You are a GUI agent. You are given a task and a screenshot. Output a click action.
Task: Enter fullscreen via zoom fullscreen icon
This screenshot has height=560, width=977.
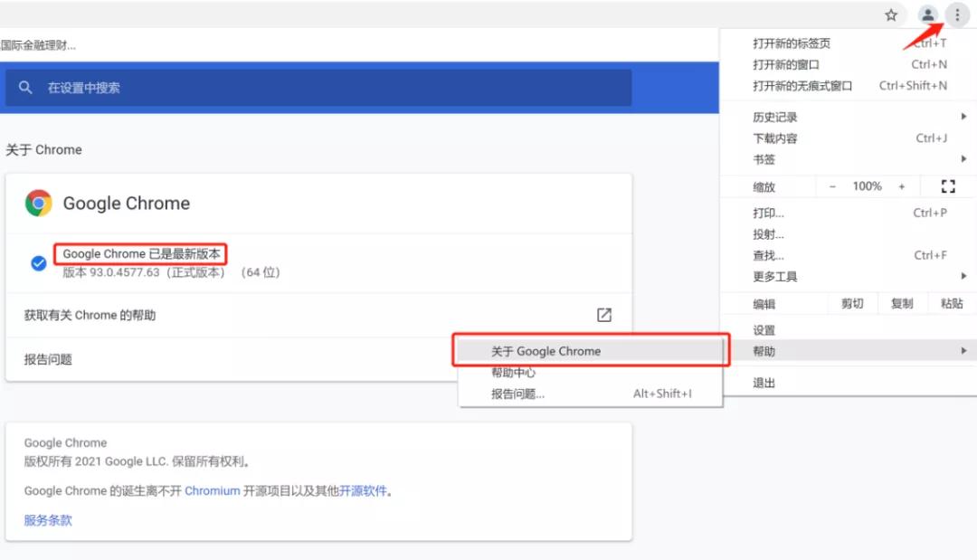point(948,186)
